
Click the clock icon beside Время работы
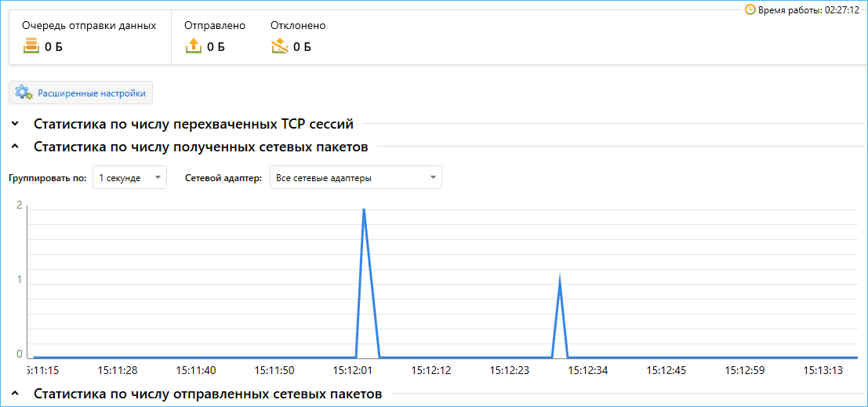pos(750,10)
